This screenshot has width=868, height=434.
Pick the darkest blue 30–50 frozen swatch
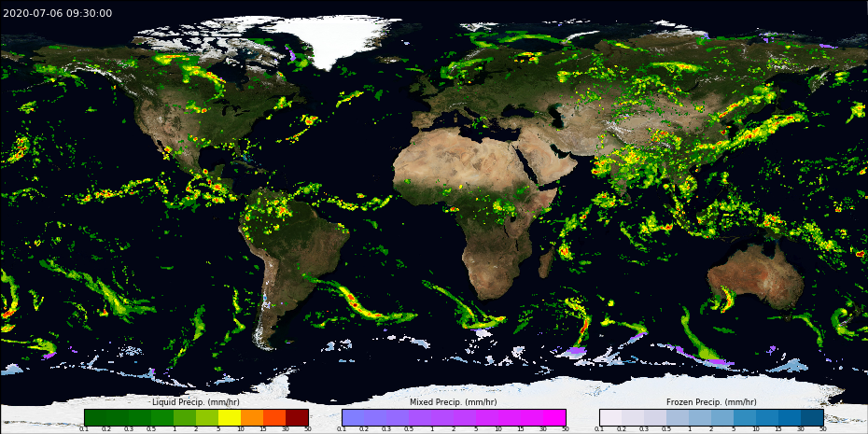(x=812, y=417)
